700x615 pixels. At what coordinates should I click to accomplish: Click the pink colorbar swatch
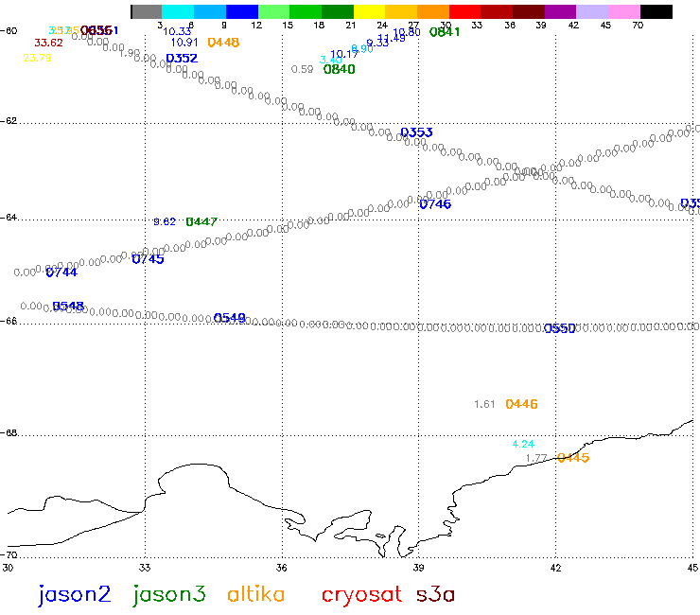624,12
